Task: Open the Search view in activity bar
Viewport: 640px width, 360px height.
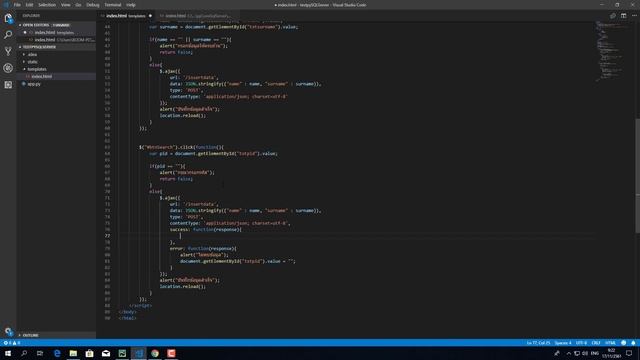Action: pyautogui.click(x=8, y=35)
